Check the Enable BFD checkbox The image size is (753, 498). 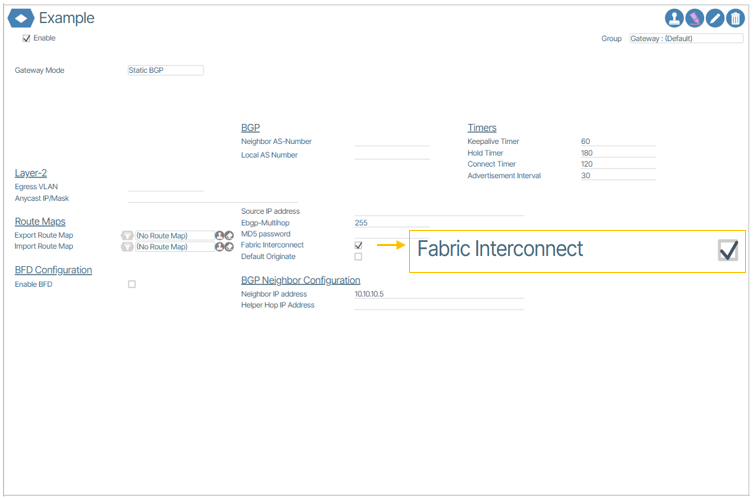point(132,285)
